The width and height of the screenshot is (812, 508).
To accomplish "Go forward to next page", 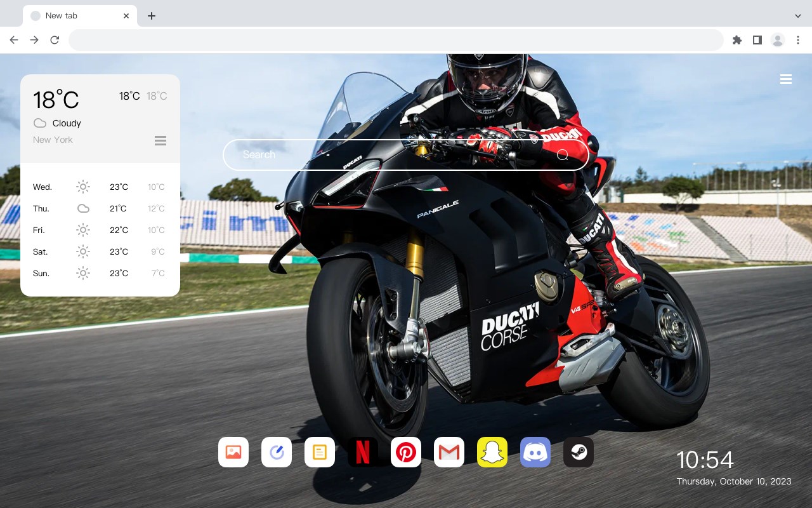I will (34, 40).
